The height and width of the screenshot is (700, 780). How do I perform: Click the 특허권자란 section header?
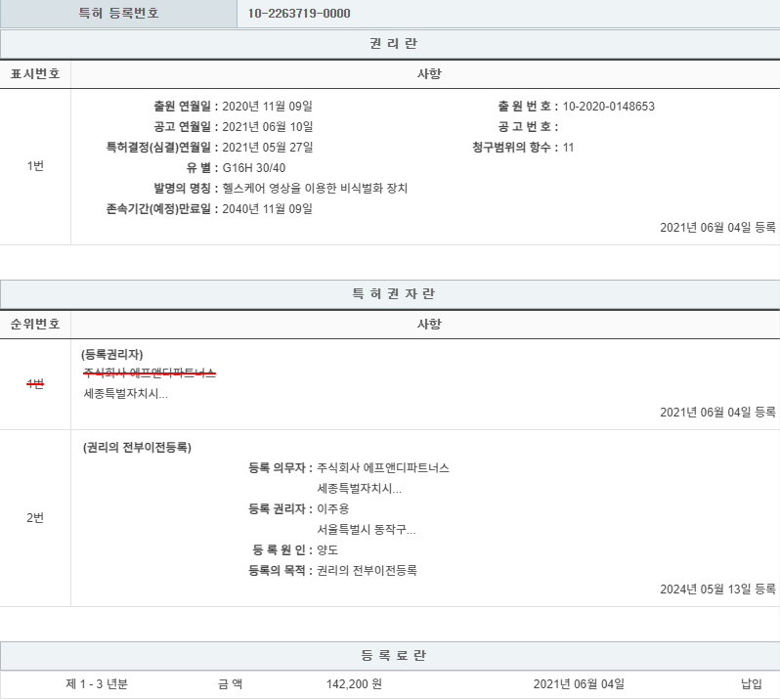click(x=390, y=294)
